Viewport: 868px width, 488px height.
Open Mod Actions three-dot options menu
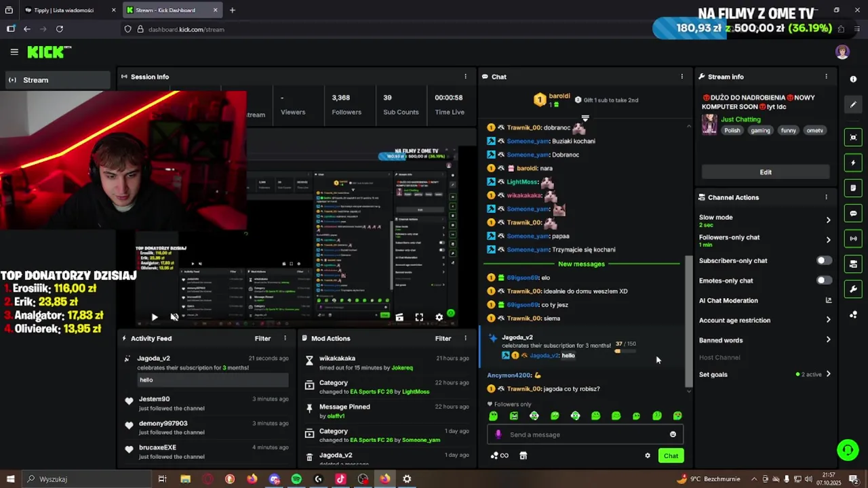[465, 338]
